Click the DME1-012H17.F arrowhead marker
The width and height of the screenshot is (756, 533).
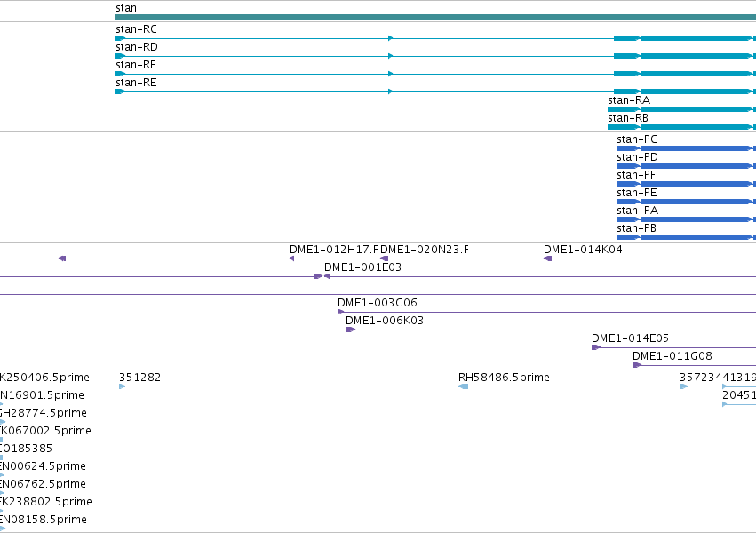[x=291, y=259]
